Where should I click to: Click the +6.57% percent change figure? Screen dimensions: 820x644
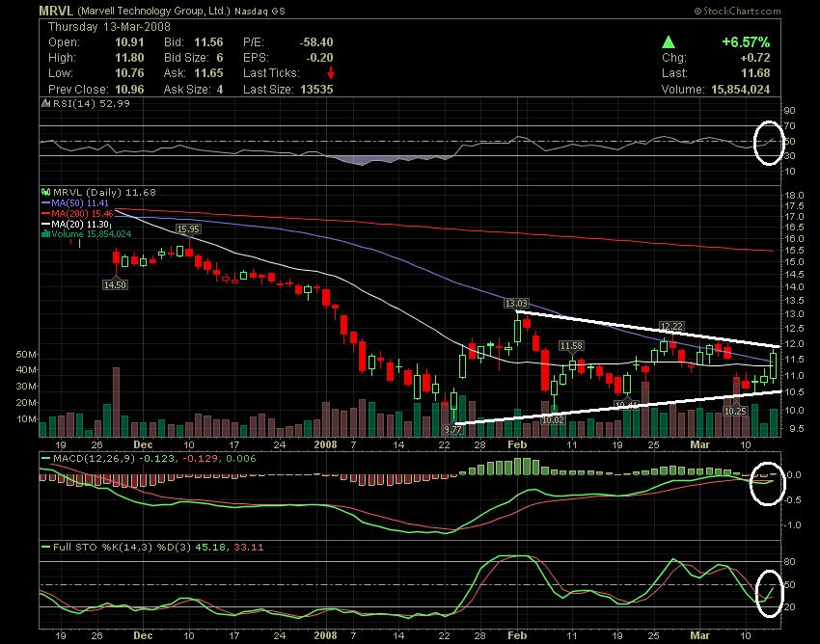pyautogui.click(x=746, y=41)
